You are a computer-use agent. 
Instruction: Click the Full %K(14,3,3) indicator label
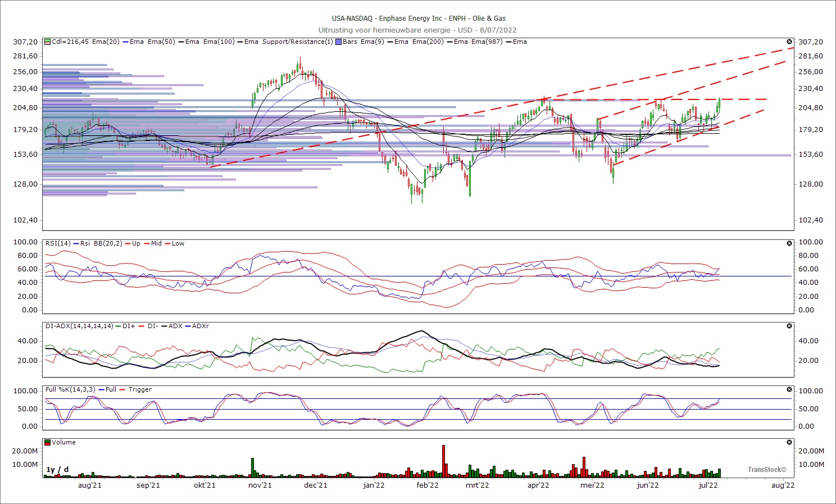(71, 389)
